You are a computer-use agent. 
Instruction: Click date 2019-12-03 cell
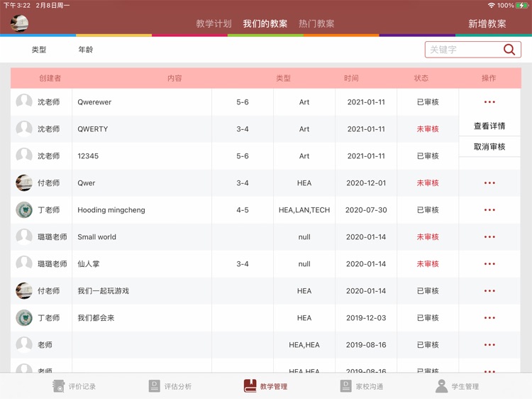(x=366, y=318)
